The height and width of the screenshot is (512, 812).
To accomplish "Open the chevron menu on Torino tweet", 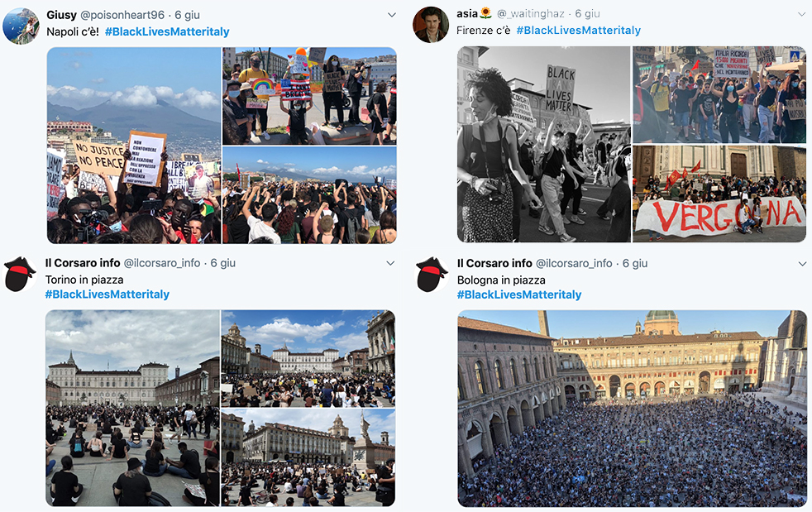I will 390,263.
